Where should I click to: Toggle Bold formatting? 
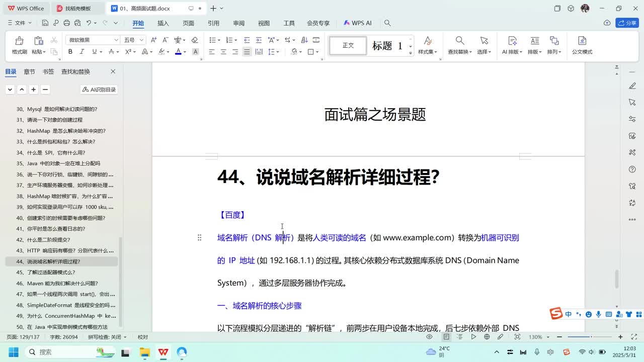(70, 52)
